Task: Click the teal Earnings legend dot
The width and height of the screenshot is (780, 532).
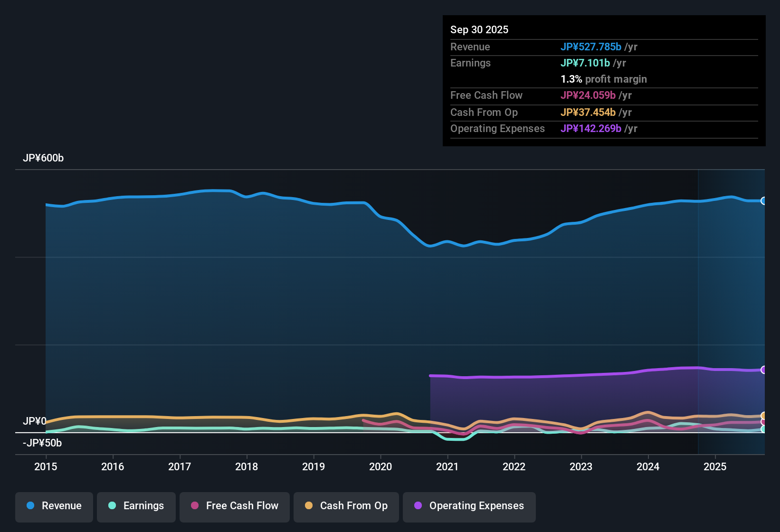Action: 112,506
